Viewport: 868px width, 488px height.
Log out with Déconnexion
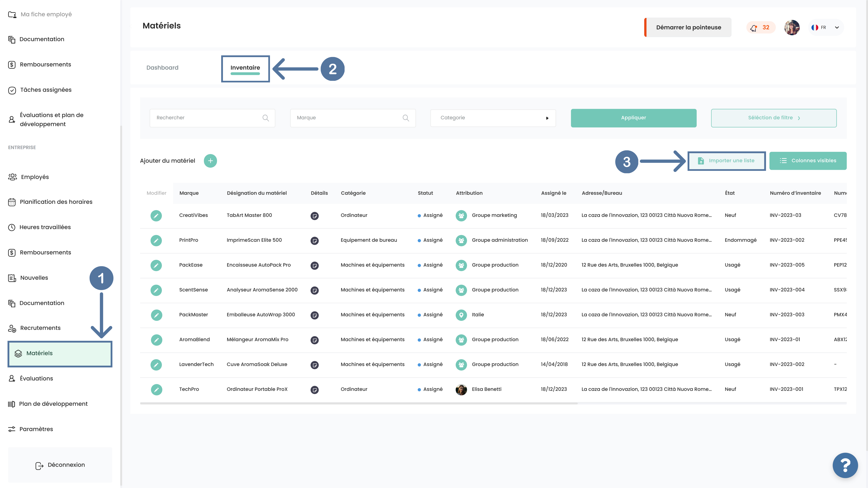60,465
